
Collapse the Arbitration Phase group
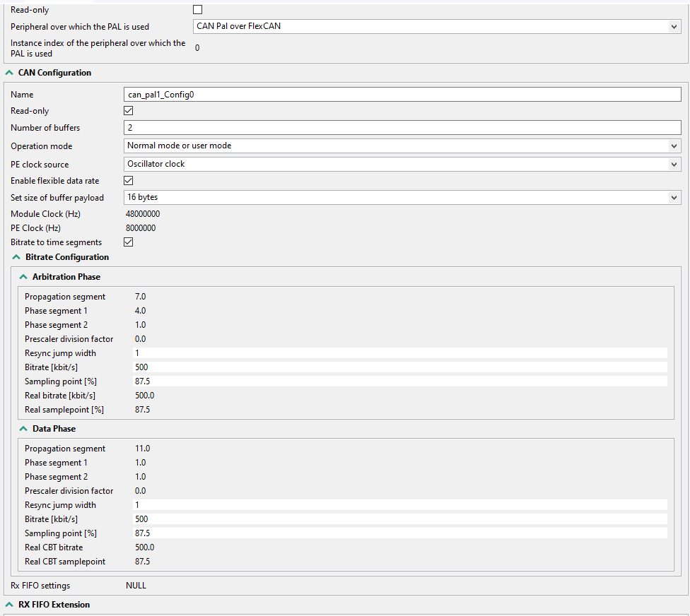pos(23,277)
